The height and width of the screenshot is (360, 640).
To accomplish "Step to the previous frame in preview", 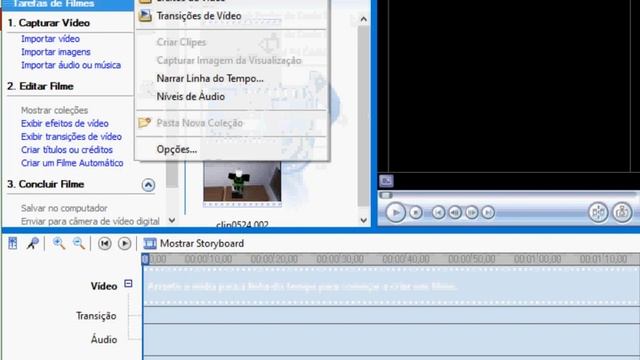I will (x=455, y=212).
